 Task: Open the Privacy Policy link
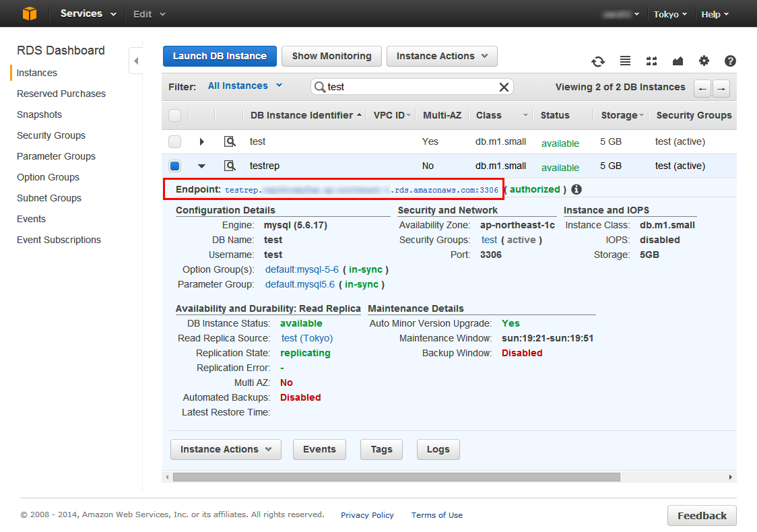pyautogui.click(x=368, y=515)
